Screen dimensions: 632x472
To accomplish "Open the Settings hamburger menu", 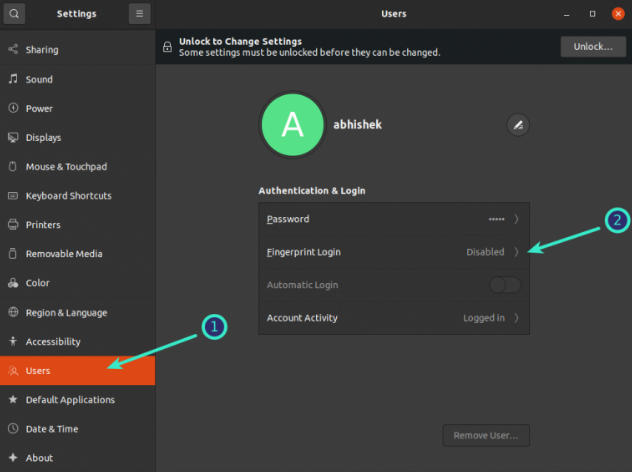I will (139, 14).
